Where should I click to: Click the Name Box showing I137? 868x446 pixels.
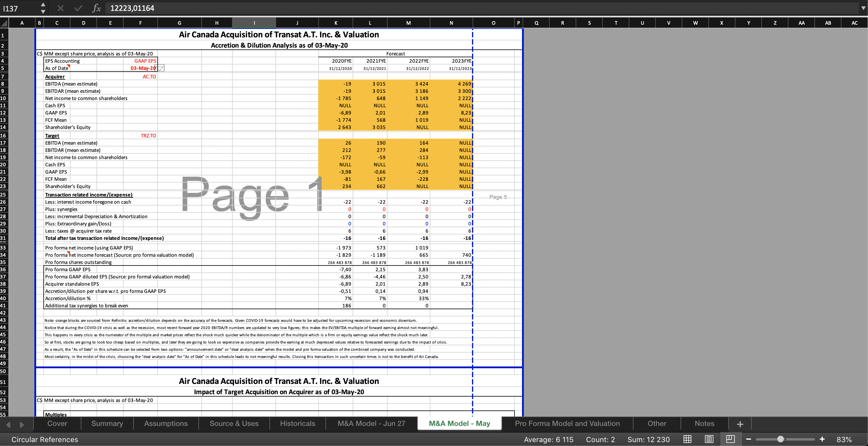[20, 8]
